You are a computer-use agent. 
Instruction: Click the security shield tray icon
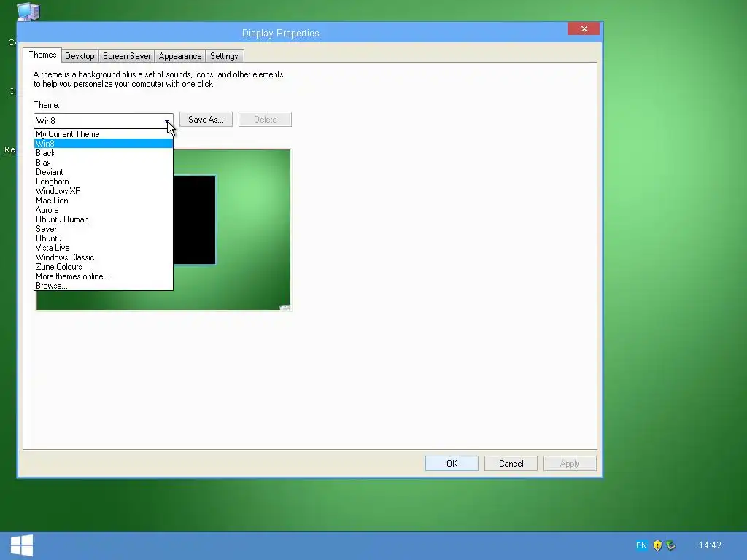[x=657, y=545]
